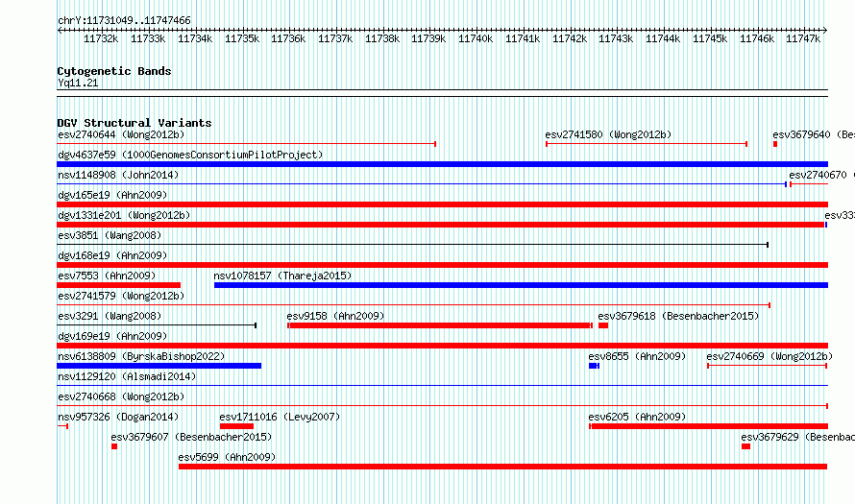Click the DGV Structural Variants track title

coord(134,123)
